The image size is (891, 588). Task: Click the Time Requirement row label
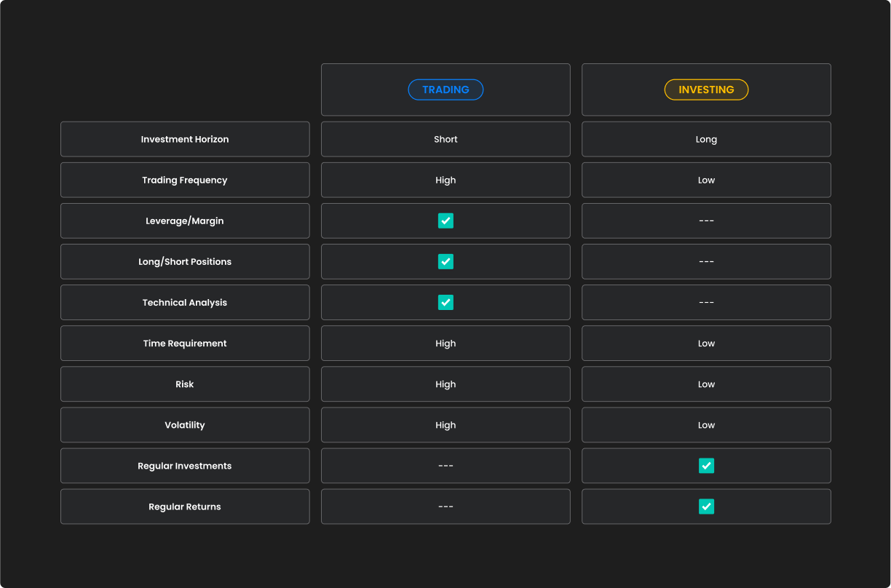pos(185,343)
